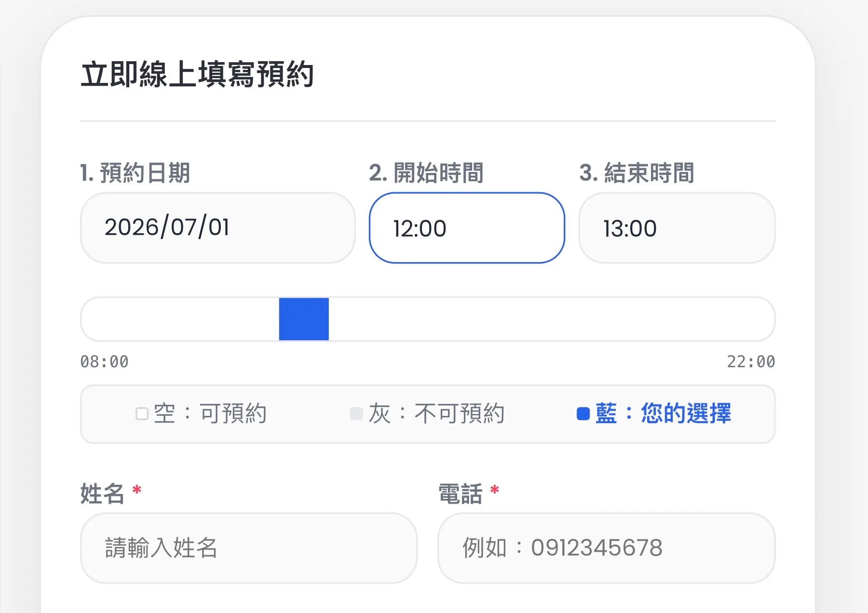Click the 22:00 timeline end label
868x613 pixels.
click(751, 361)
